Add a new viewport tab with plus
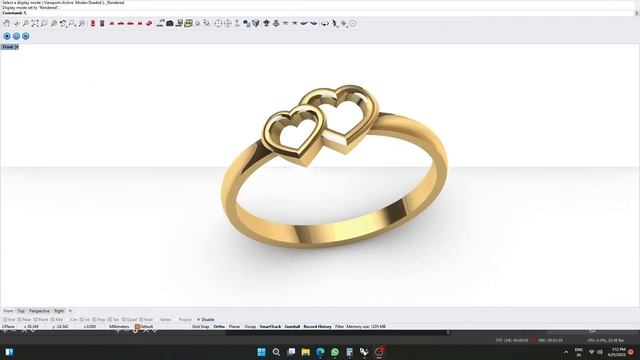The height and width of the screenshot is (360, 640). click(70, 311)
